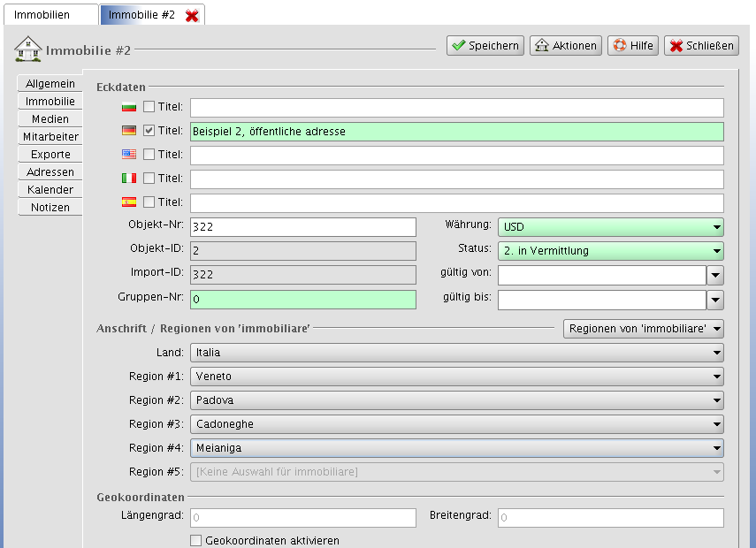This screenshot has height=548, width=756.
Task: Click the Spanish flag icon
Action: tap(129, 202)
